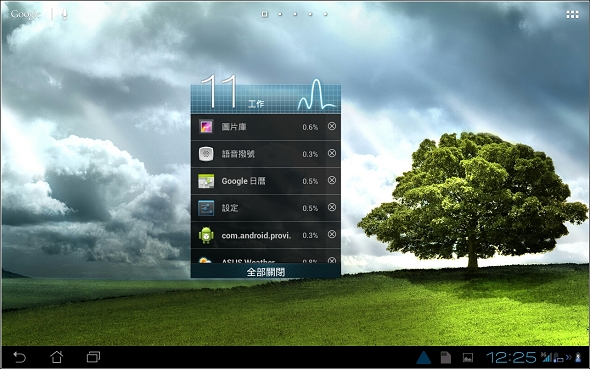This screenshot has width=590, height=369.
Task: Tap the CPU usage graph icon
Action: 316,94
